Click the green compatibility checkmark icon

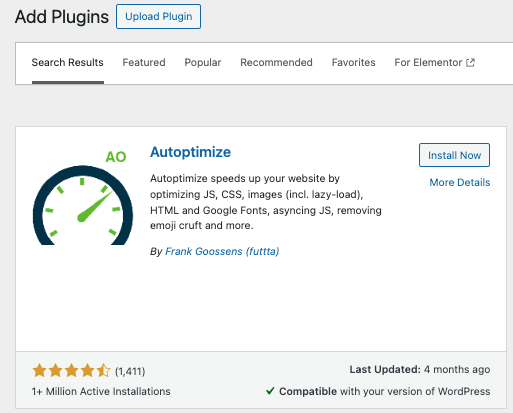(x=270, y=391)
